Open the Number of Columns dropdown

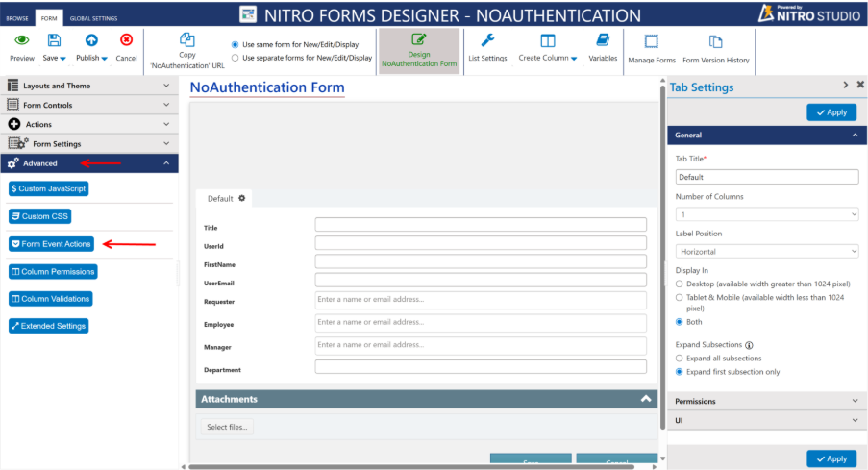tap(766, 214)
